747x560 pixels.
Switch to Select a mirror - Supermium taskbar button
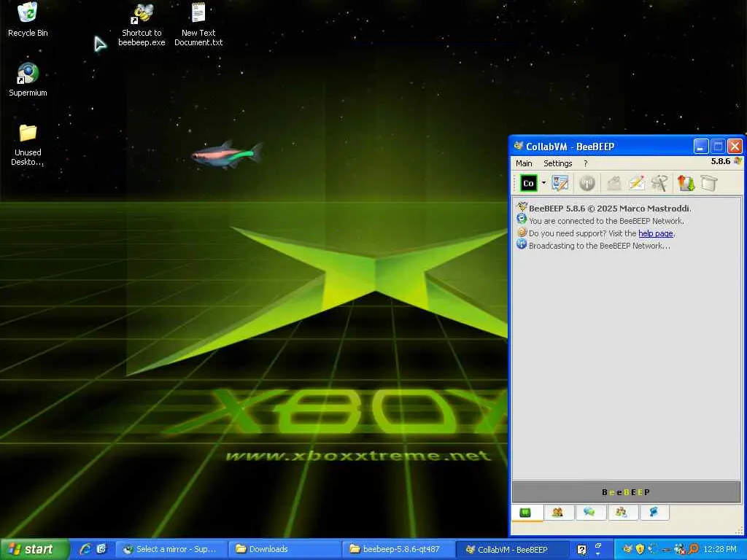(x=171, y=549)
